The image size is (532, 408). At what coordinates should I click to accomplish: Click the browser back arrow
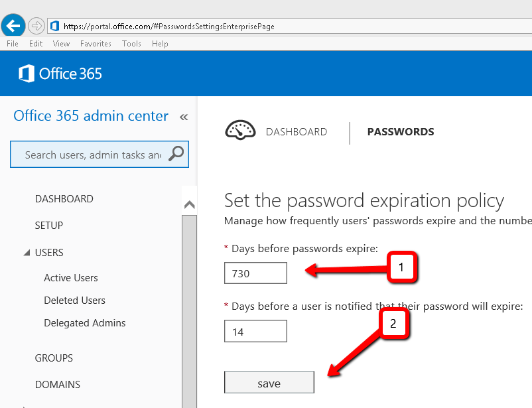click(x=13, y=25)
